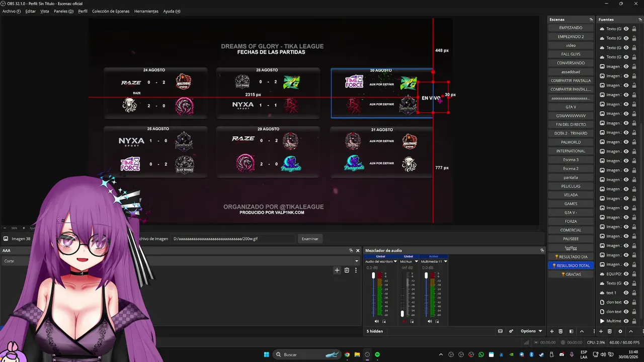The height and width of the screenshot is (362, 644).
Task: Add a transition with the plus button
Action: pos(337,270)
